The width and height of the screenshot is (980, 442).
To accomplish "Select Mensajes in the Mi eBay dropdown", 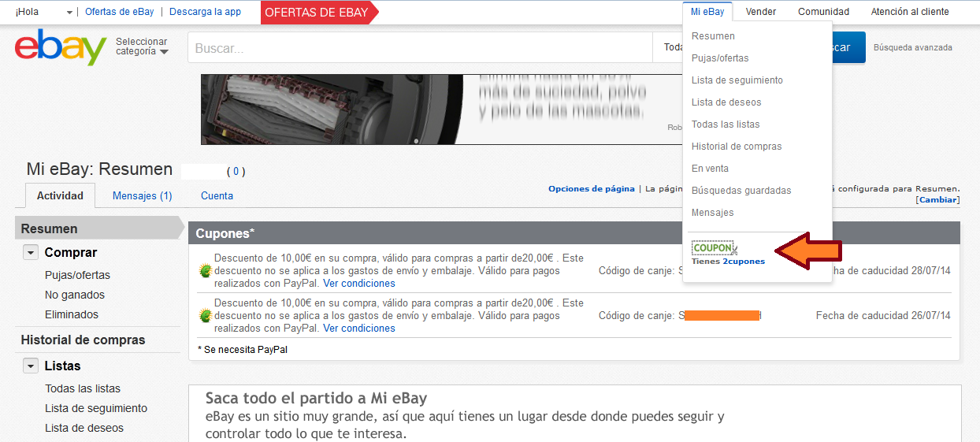I will (x=712, y=213).
